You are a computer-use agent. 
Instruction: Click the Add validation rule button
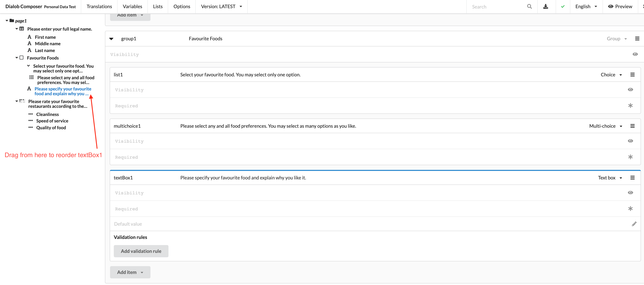(x=141, y=251)
